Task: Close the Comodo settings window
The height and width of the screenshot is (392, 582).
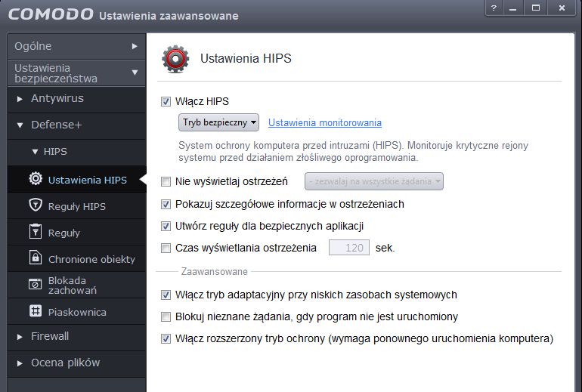Action: [x=562, y=8]
